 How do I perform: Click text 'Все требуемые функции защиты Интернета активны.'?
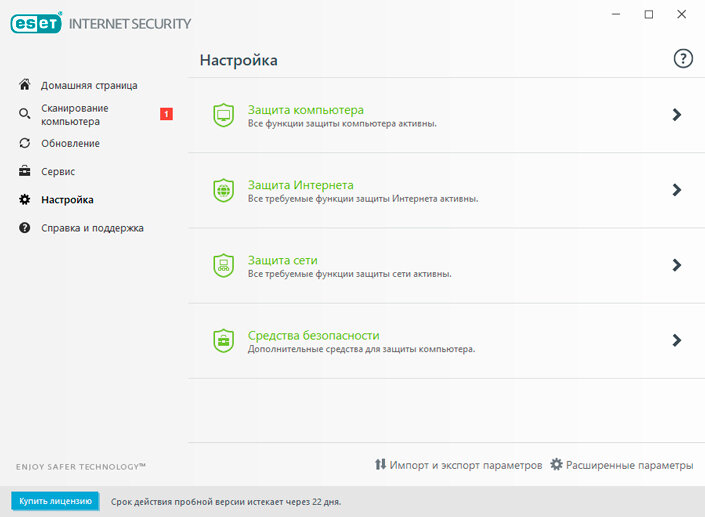click(363, 199)
